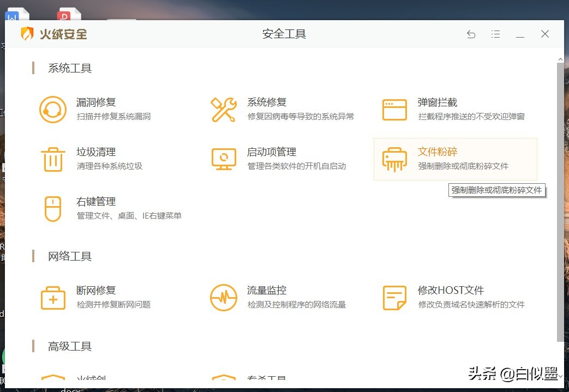
Task: Go back using the return arrow
Action: (x=471, y=34)
